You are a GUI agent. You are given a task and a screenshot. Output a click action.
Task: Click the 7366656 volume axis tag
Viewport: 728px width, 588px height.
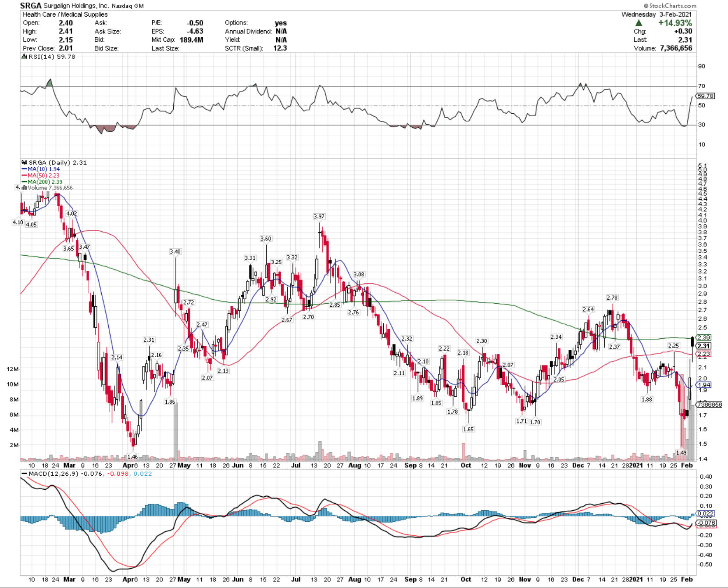point(709,405)
